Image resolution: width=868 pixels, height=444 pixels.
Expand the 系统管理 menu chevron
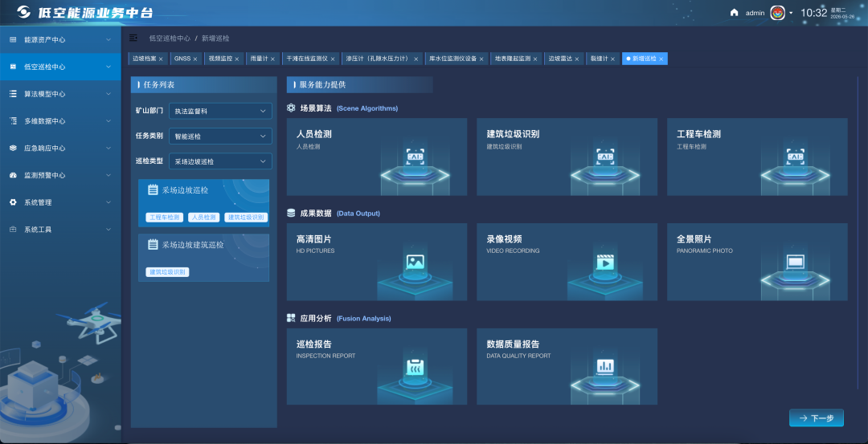(108, 202)
